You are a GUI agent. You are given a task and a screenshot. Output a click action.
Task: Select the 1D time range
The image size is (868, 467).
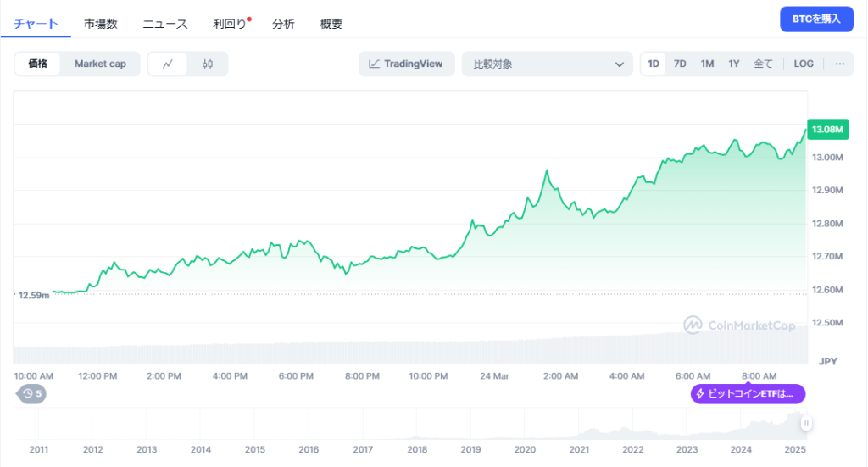click(x=654, y=64)
